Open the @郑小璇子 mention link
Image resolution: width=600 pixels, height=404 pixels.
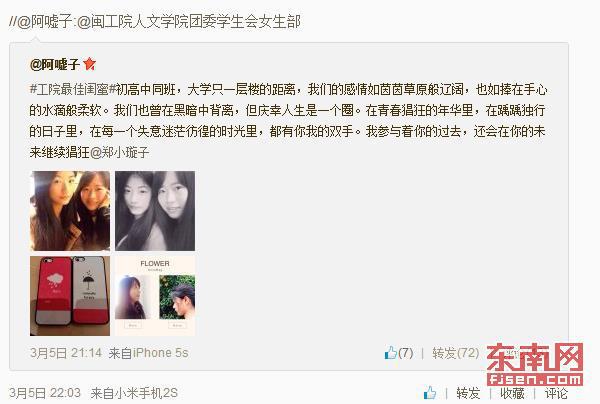coord(119,152)
